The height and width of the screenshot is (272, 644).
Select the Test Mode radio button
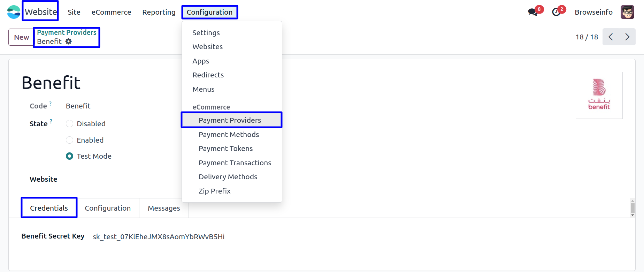click(x=69, y=156)
